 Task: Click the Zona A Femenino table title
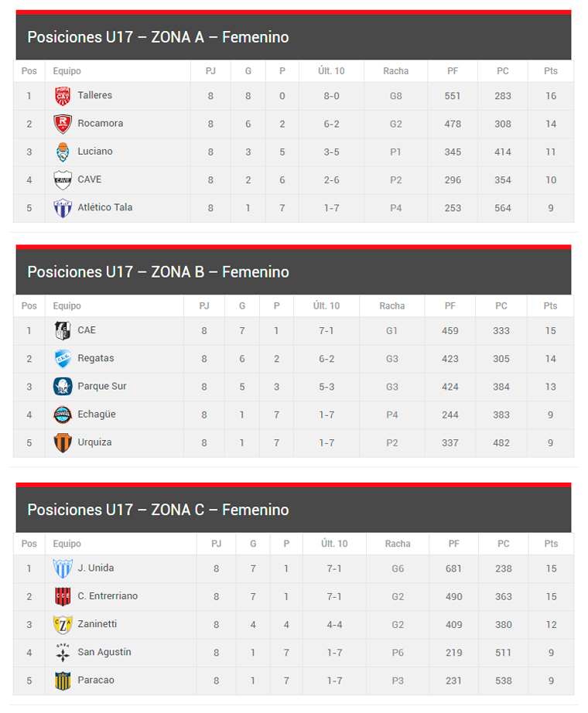(x=158, y=37)
